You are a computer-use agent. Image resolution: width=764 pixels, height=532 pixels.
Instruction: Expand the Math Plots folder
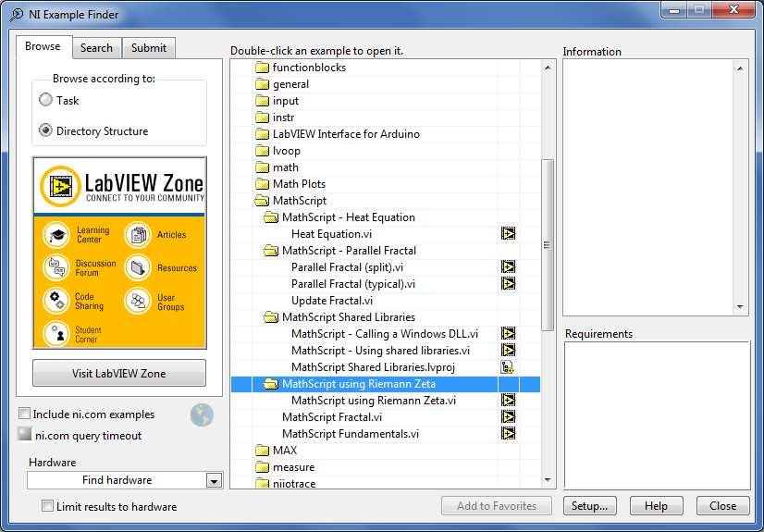pos(262,184)
